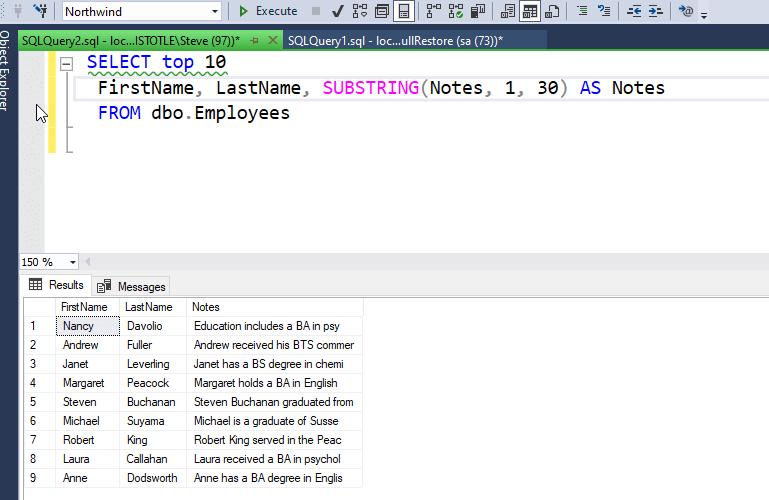
Task: Uncomment the selected lines icon
Action: (604, 11)
